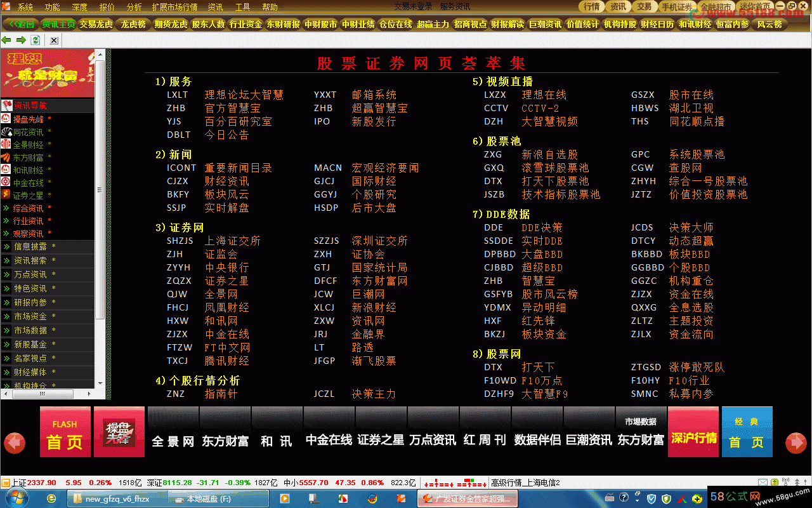Open the 湖北卫视 link
Image resolution: width=812 pixels, height=508 pixels.
[691, 108]
